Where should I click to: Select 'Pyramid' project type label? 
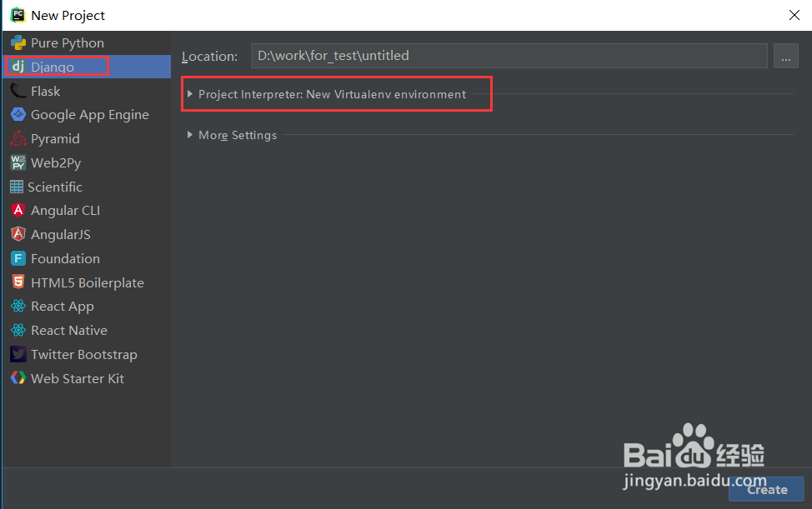55,138
